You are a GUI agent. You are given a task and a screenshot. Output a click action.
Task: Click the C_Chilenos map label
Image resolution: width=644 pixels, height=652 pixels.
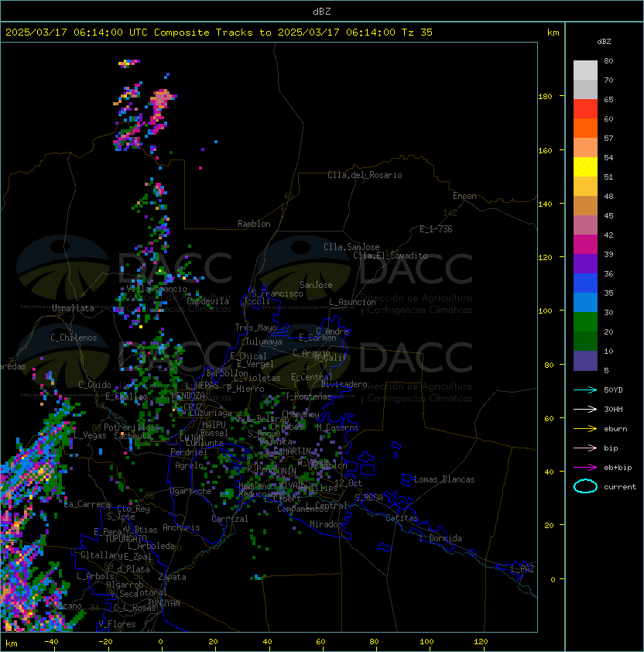74,338
